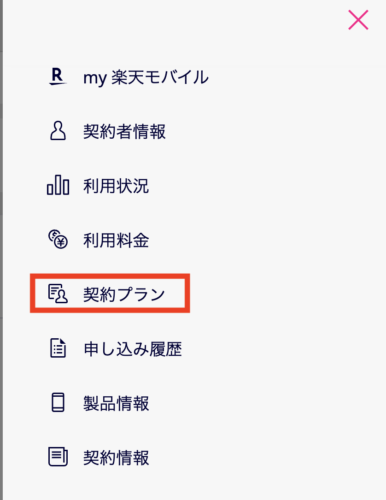
Task: Open the 契約者情報 menu entry
Action: [x=124, y=131]
